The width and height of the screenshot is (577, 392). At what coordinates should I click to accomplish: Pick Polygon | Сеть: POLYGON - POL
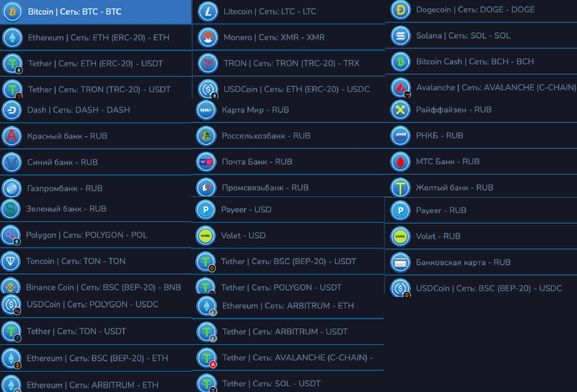pos(96,235)
